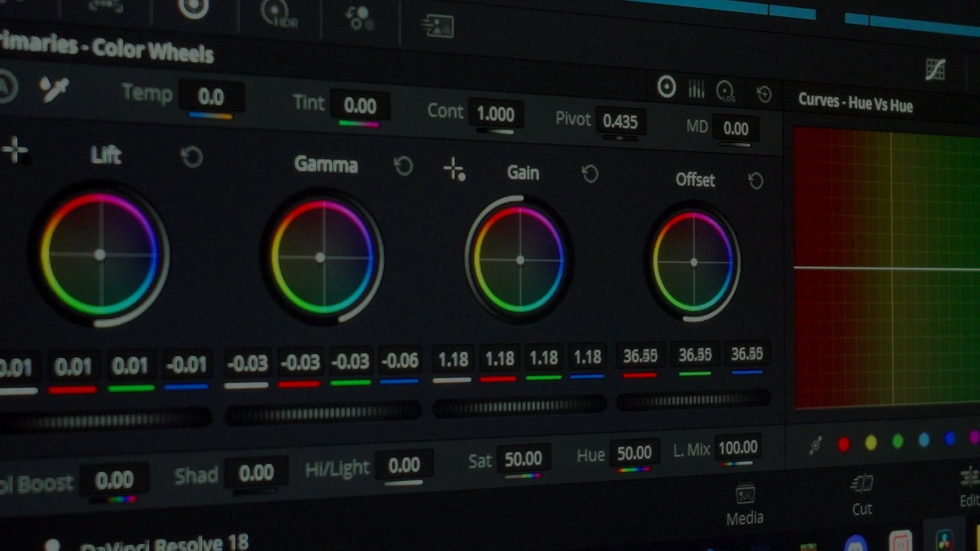Click the Cont value 1.000
Image resolution: width=980 pixels, height=551 pixels.
tap(496, 114)
